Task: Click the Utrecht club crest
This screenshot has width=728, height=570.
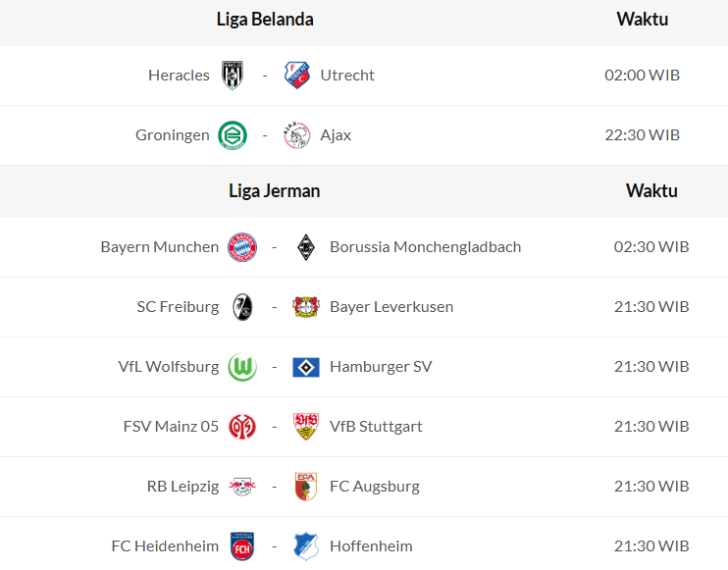Action: point(296,76)
